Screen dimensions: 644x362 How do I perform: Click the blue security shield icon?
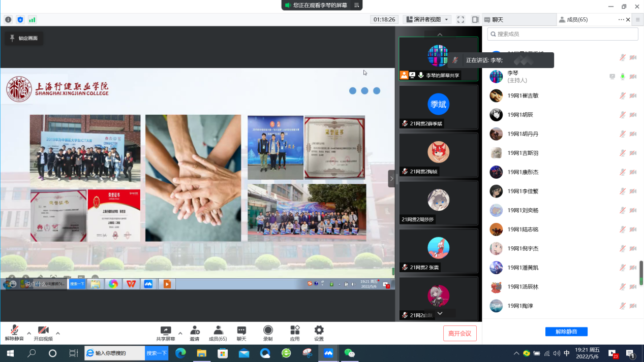pos(20,20)
